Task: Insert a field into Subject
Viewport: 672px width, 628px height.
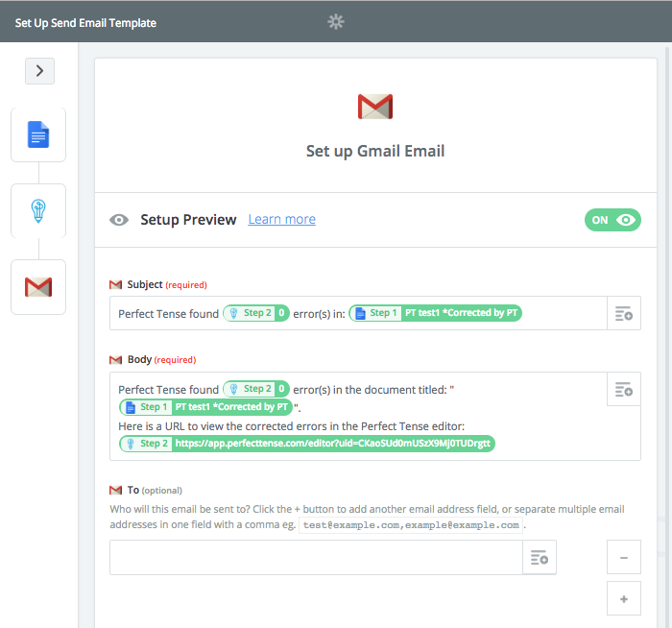Action: coord(624,313)
